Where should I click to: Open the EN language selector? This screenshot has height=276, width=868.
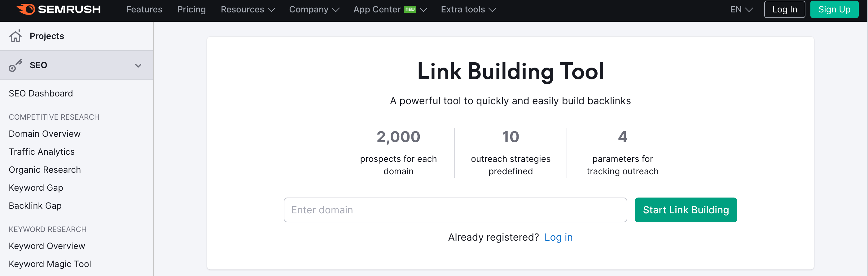(741, 9)
